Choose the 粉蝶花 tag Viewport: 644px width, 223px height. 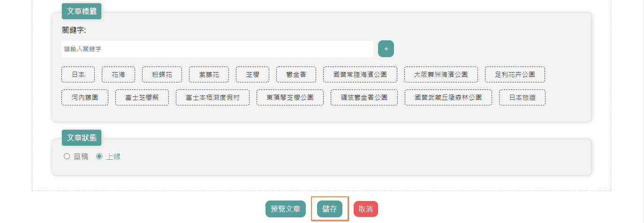(x=162, y=74)
